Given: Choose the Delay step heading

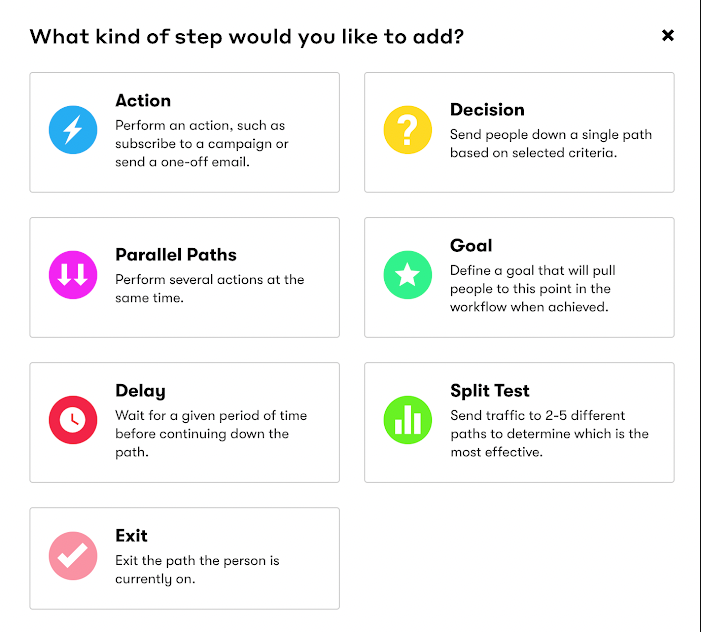Looking at the screenshot, I should [x=140, y=391].
